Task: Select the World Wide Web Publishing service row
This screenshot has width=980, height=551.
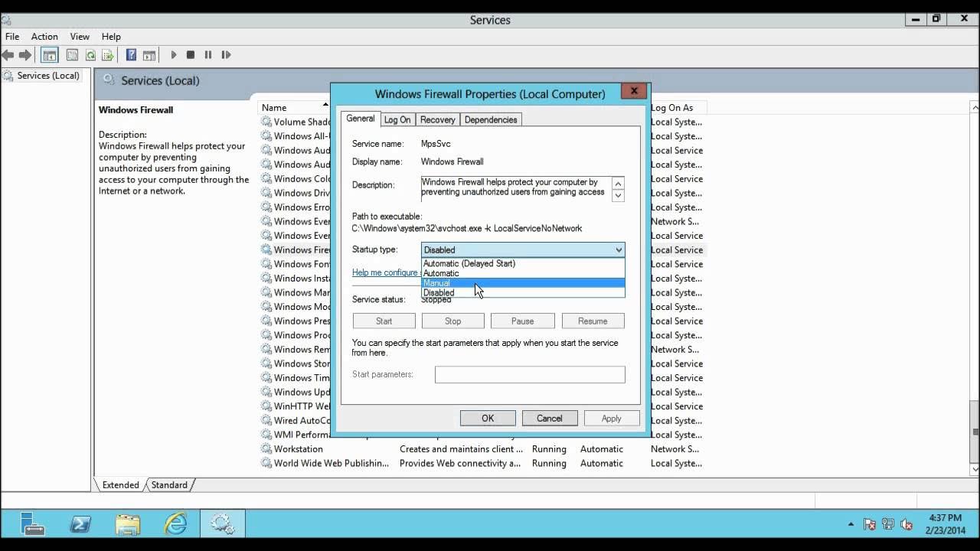Action: coord(482,463)
